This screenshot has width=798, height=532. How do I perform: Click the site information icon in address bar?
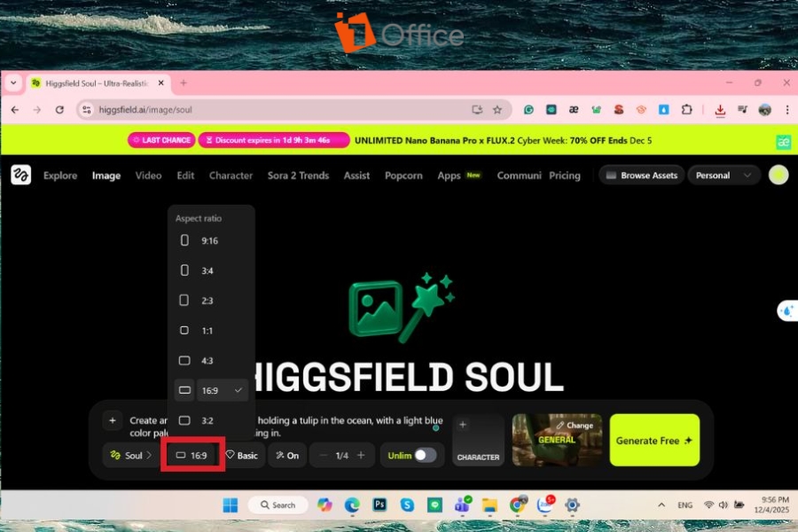coord(87,109)
